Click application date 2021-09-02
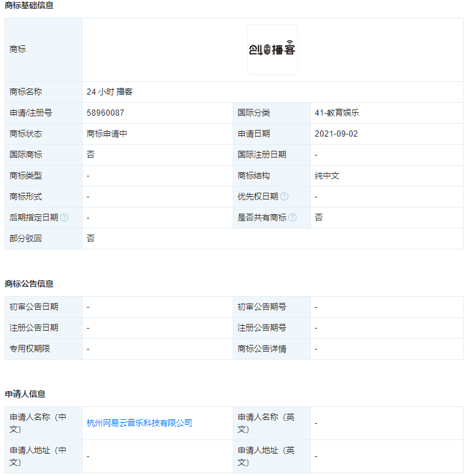469x476 pixels. [x=336, y=134]
